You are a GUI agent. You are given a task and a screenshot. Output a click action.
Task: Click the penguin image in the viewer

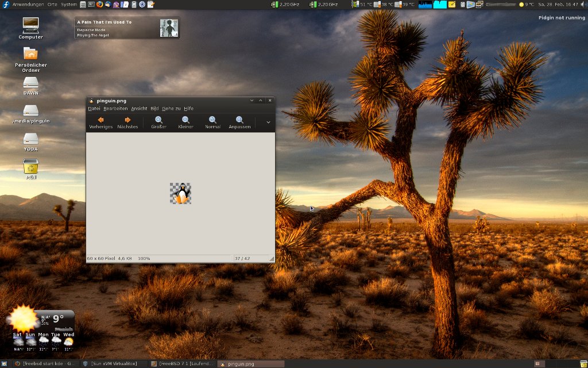180,194
